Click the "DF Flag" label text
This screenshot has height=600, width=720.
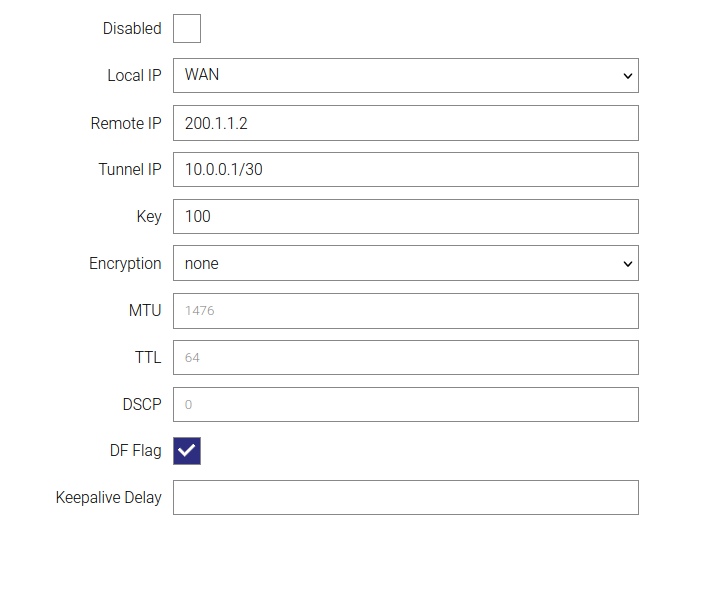tap(135, 451)
